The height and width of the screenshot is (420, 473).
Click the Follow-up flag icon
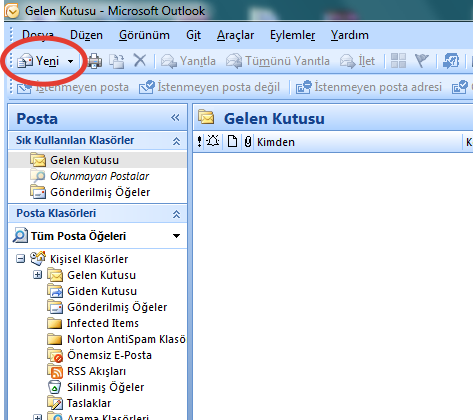point(422,61)
